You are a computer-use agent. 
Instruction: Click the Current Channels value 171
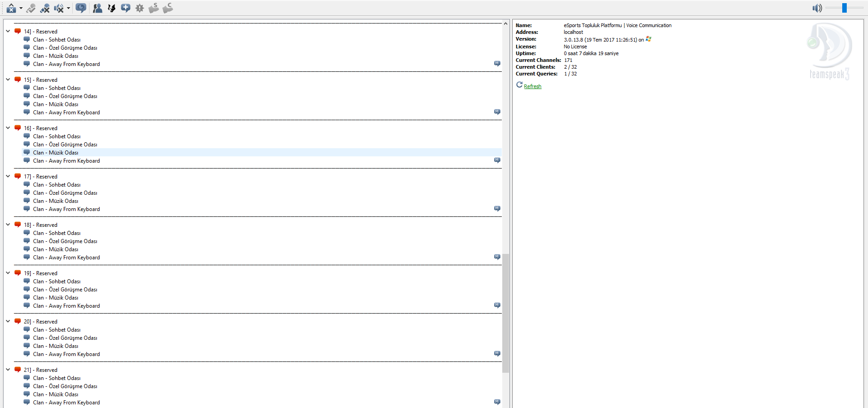point(568,60)
